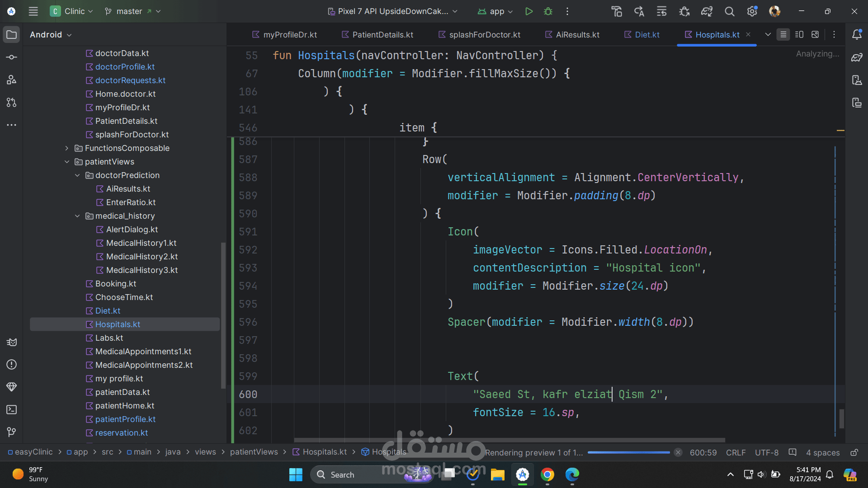Run the app with the green play icon

coord(528,11)
